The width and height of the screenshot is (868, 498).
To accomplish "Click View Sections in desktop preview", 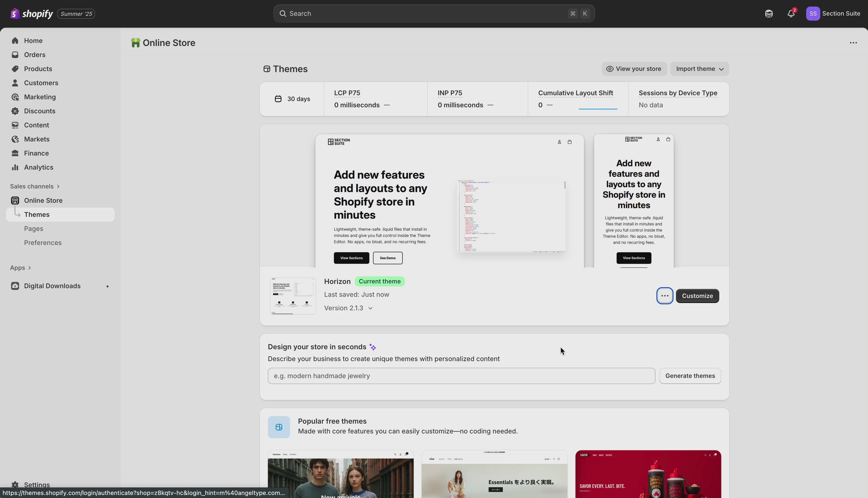I will pyautogui.click(x=351, y=258).
